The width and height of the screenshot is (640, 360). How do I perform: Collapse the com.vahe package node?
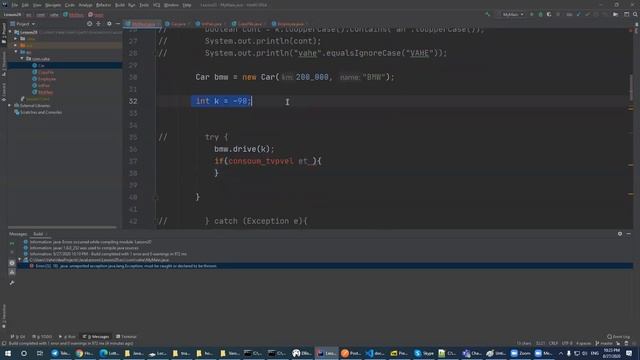[x=22, y=59]
